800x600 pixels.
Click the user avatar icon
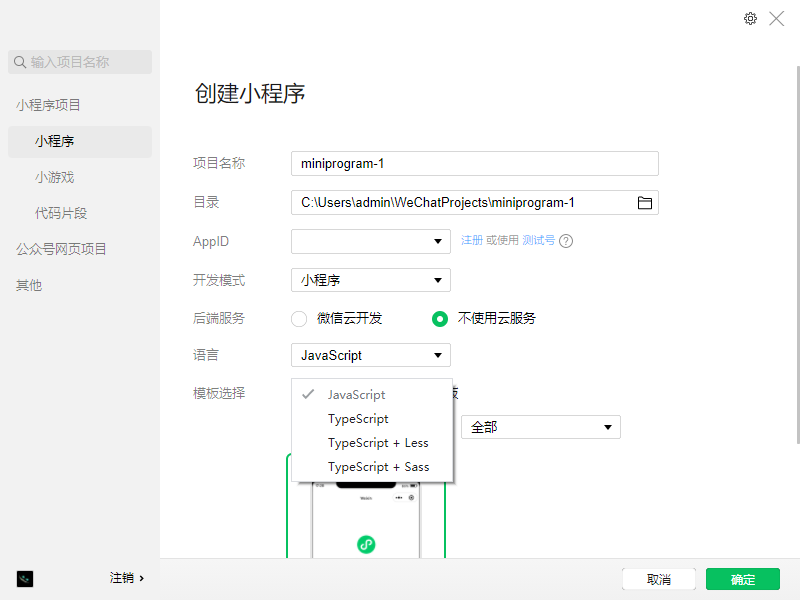pos(24,579)
